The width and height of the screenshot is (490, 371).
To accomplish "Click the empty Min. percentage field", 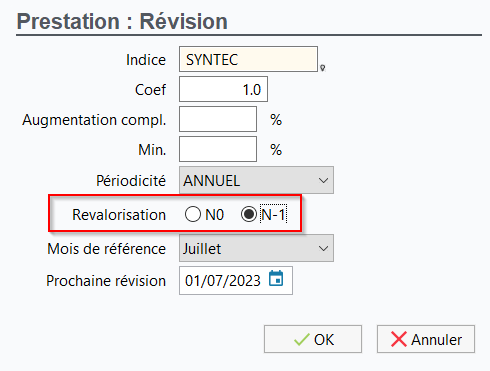I will 218,149.
